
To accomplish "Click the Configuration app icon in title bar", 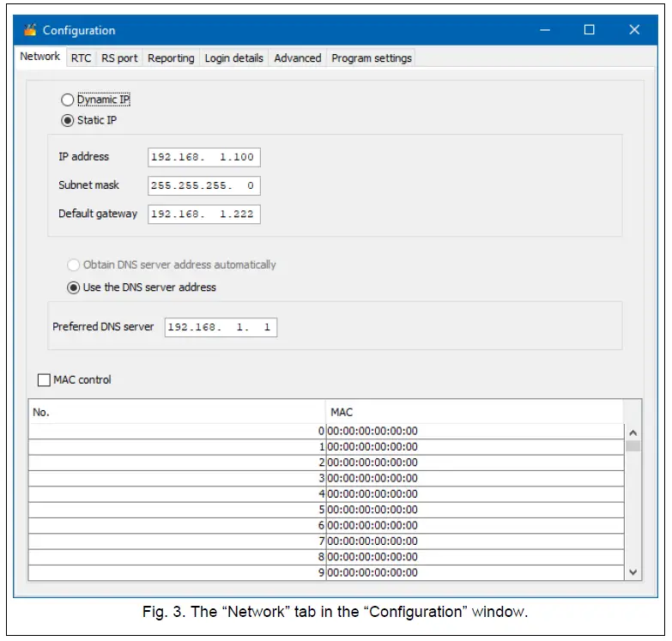I will (x=30, y=30).
